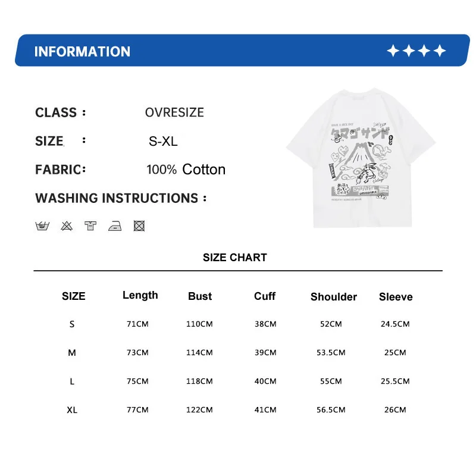Click the 100% Cotton fabric text
The height and width of the screenshot is (476, 476).
click(186, 170)
